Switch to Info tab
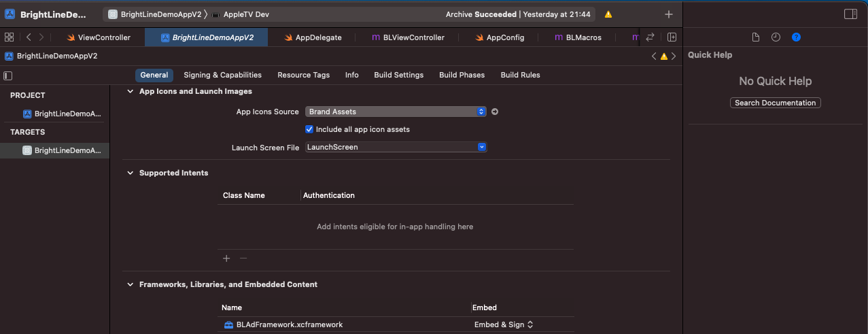This screenshot has width=868, height=334. [x=351, y=76]
